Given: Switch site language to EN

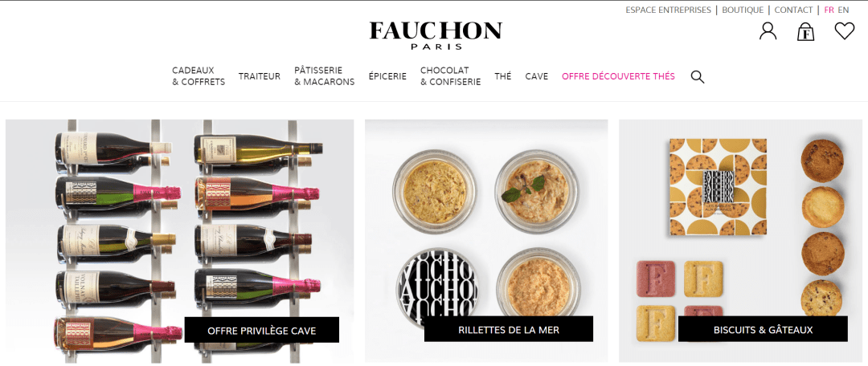Looking at the screenshot, I should tap(843, 10).
